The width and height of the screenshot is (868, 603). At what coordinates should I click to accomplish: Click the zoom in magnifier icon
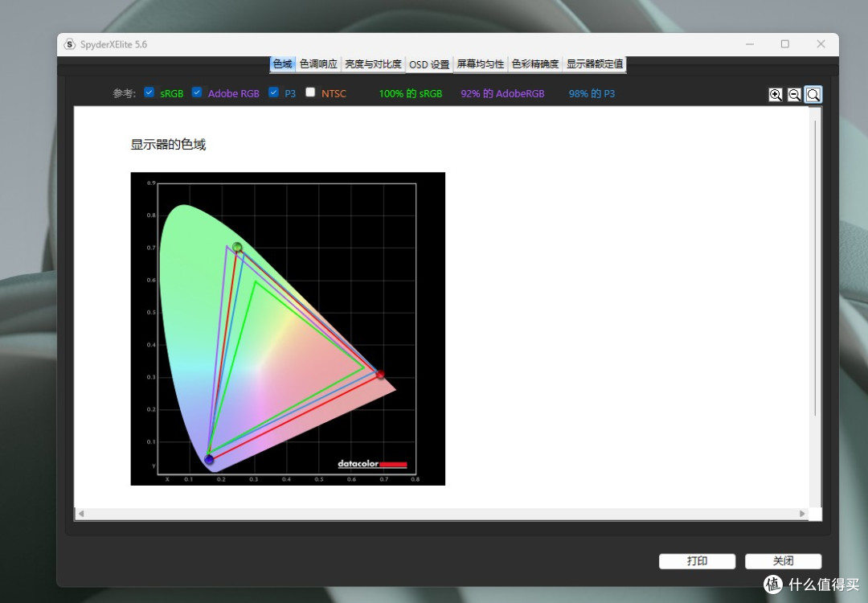point(776,95)
